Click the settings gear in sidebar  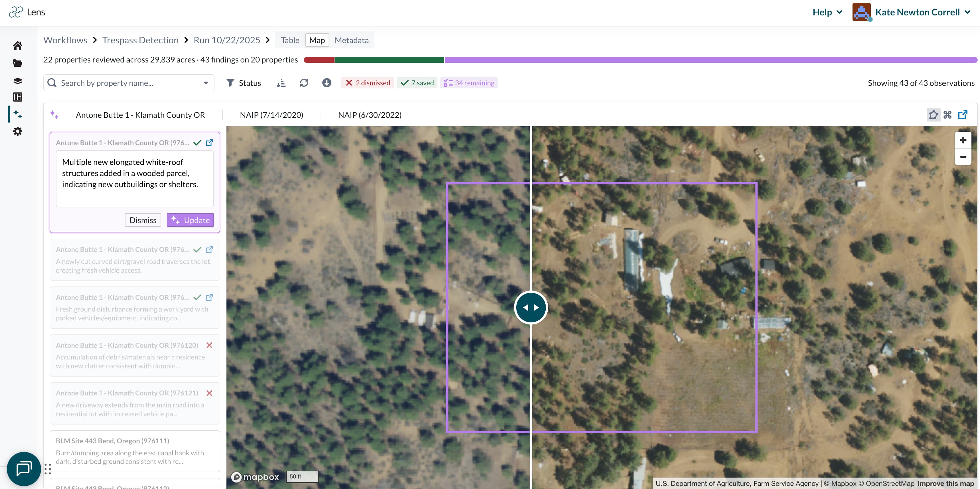point(17,131)
